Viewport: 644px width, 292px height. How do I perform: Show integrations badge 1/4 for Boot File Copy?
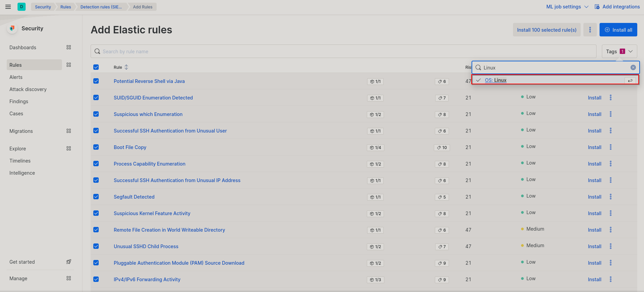point(375,148)
